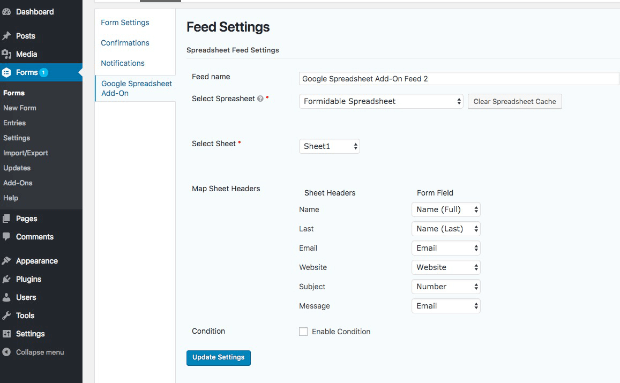620x383 pixels.
Task: Open the Form Settings tab
Action: [x=125, y=23]
